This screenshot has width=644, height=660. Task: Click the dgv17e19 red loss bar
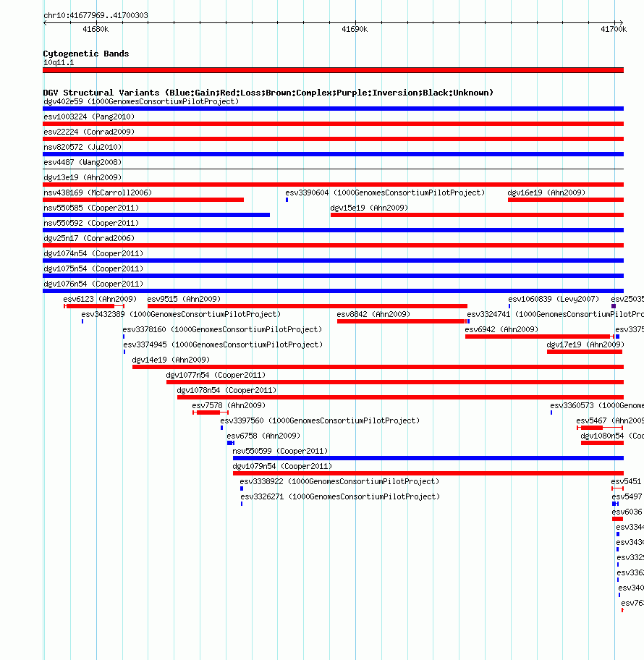[x=585, y=352]
